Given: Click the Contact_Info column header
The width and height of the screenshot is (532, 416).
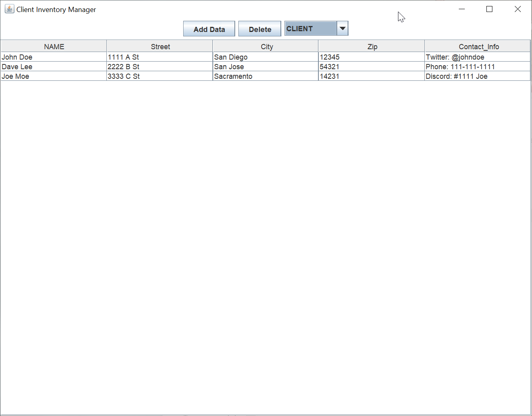Looking at the screenshot, I should click(478, 46).
